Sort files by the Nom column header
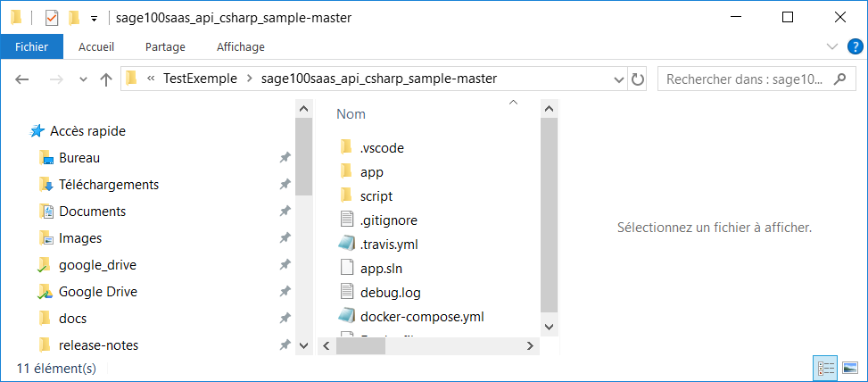This screenshot has width=868, height=382. [x=351, y=114]
